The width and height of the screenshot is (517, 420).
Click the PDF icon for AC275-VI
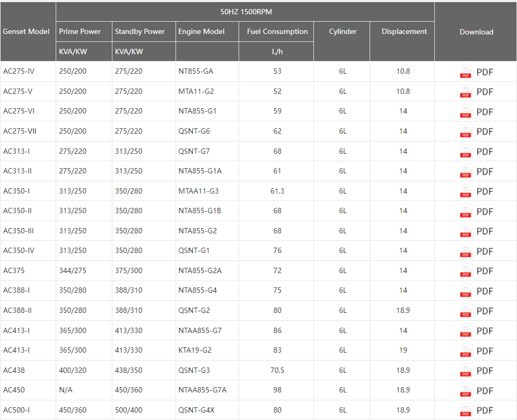[x=466, y=111]
